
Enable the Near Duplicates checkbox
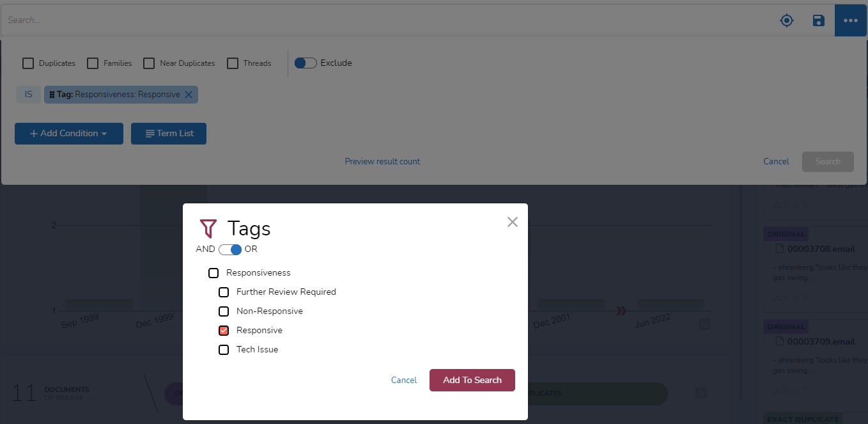[x=149, y=63]
